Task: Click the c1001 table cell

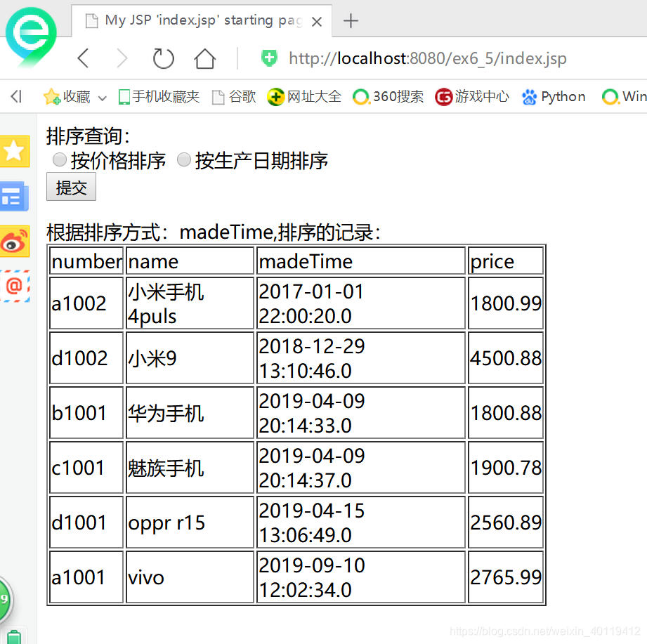Action: (86, 468)
